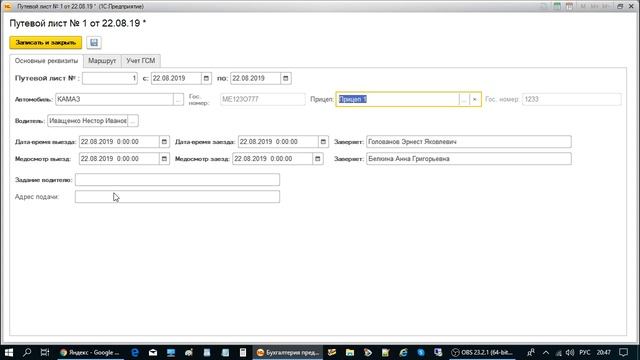This screenshot has height=360, width=640.
Task: Click the yellow save and close button
Action: coord(46,42)
